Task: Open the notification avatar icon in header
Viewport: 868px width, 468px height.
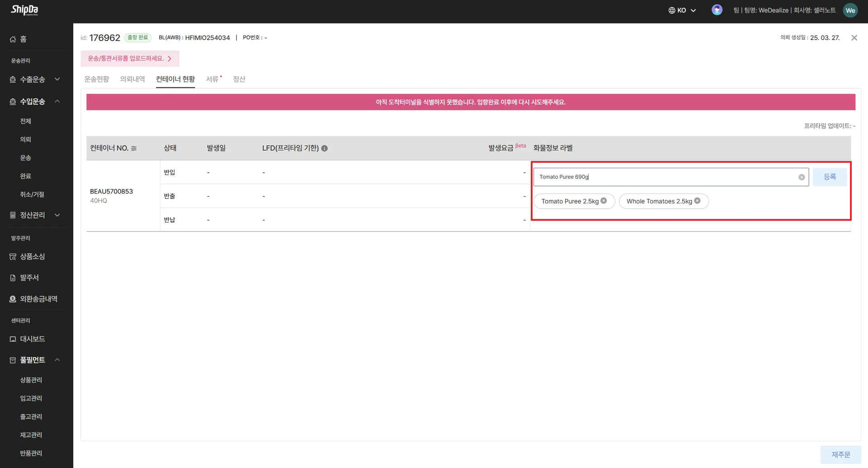Action: 717,10
